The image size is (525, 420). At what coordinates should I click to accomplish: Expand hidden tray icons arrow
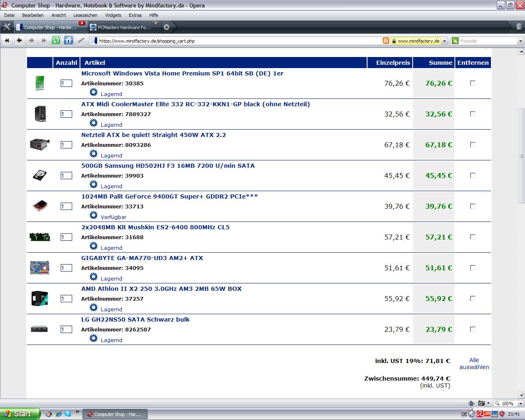pyautogui.click(x=472, y=414)
